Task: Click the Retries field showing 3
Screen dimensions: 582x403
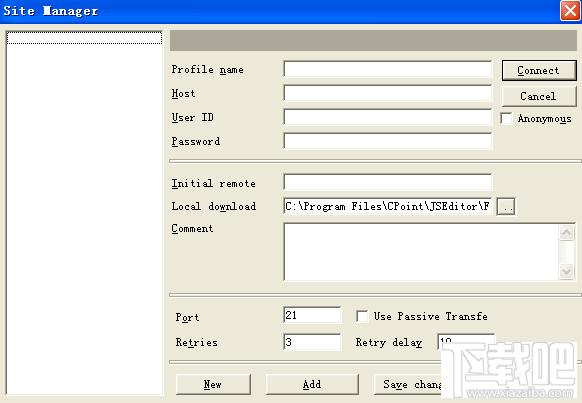Action: (312, 342)
